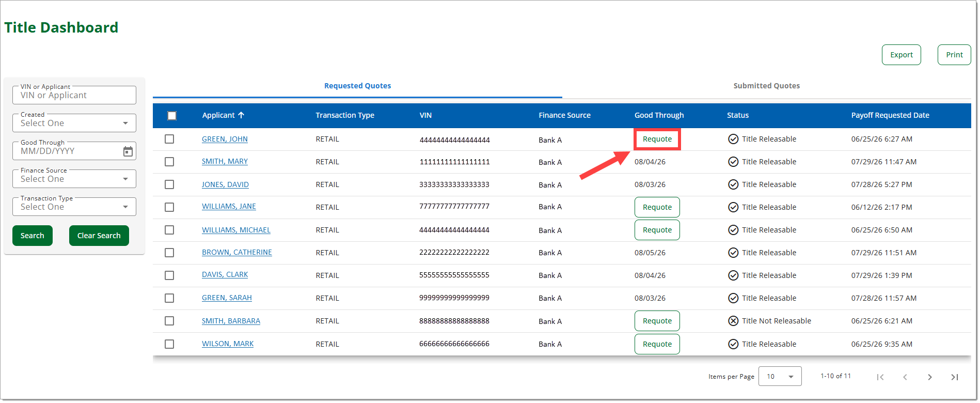980x403 pixels.
Task: Check the box for SMITH, MARY row
Action: (169, 162)
